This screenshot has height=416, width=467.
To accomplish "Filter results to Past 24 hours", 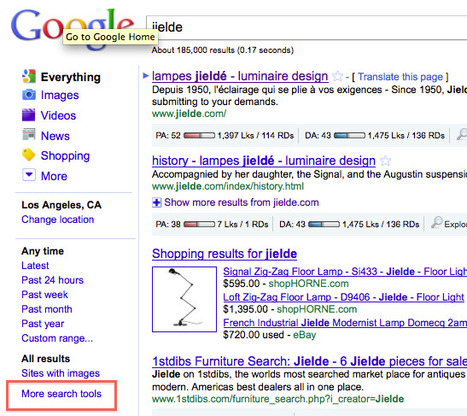I will coord(52,280).
